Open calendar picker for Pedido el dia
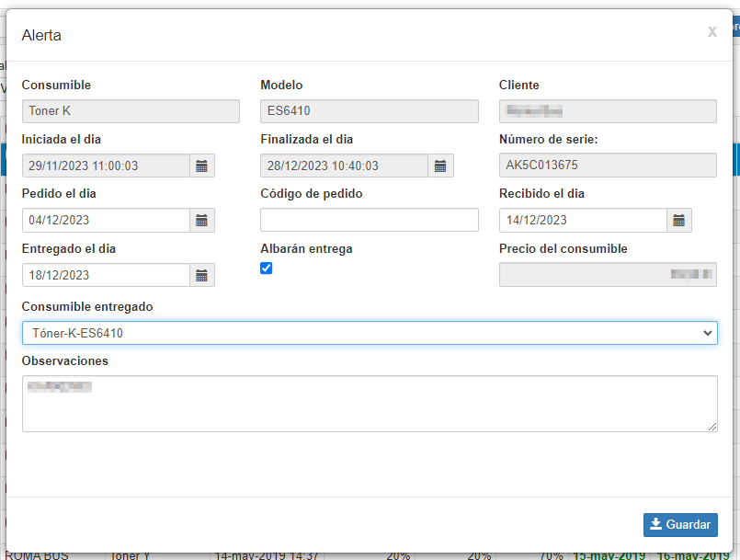The height and width of the screenshot is (560, 740). [202, 221]
